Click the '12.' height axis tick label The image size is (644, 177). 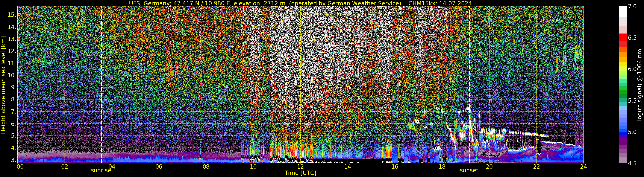[x=12, y=51]
